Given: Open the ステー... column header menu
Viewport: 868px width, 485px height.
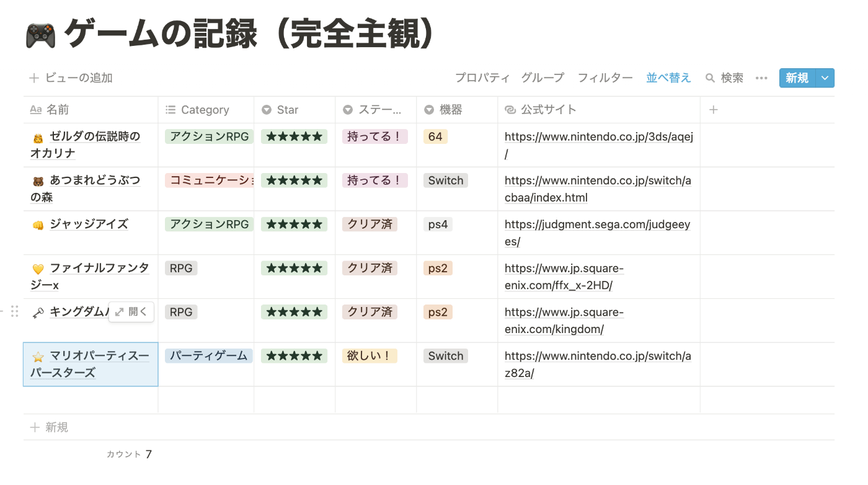Looking at the screenshot, I should click(376, 110).
